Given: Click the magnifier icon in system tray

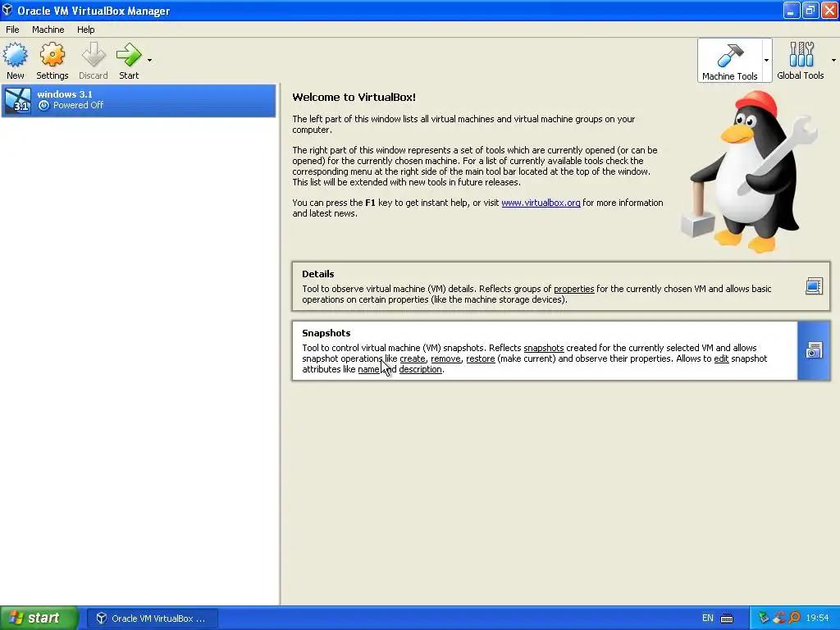Looking at the screenshot, I should 795,619.
